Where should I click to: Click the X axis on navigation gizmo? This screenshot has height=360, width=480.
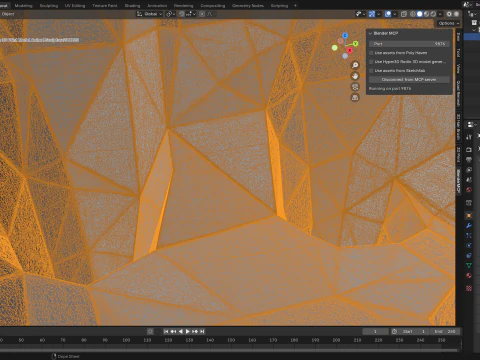[x=349, y=50]
